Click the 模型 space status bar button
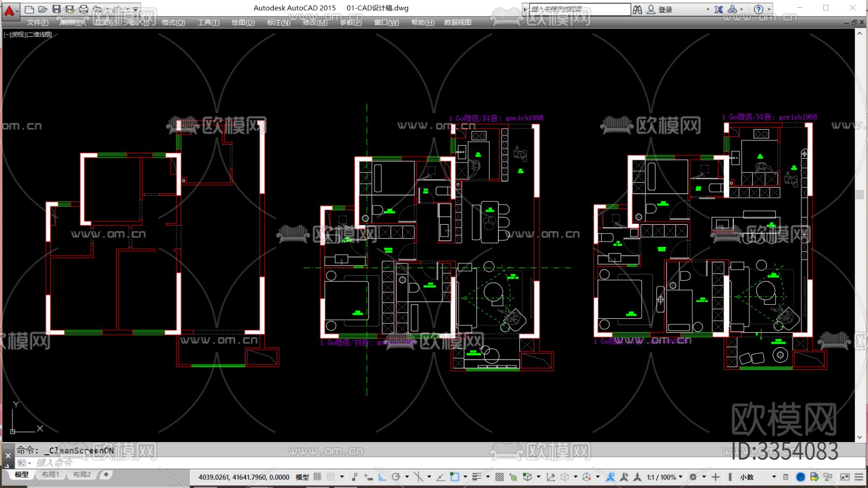The image size is (868, 488). 302,477
